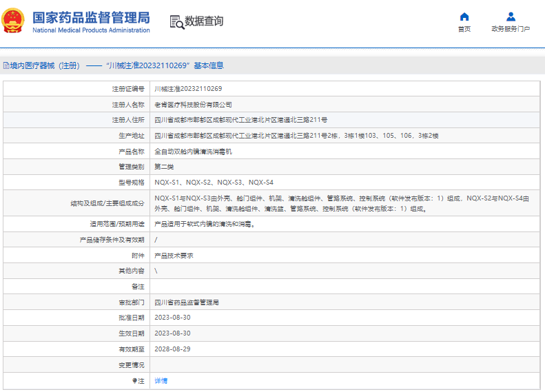Image resolution: width=545 pixels, height=392 pixels.
Task: Click the 基本信息 heading text
Action: click(209, 65)
